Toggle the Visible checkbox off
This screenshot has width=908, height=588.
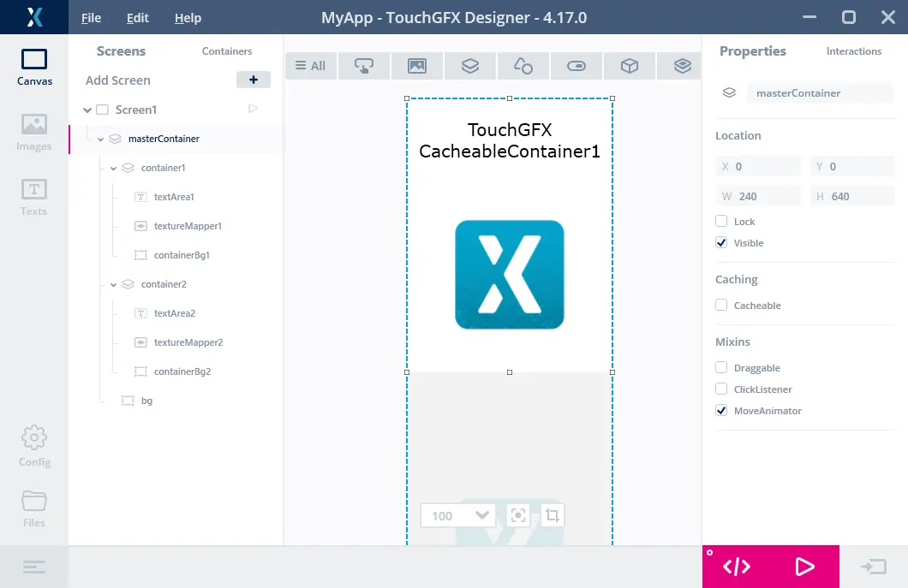721,243
